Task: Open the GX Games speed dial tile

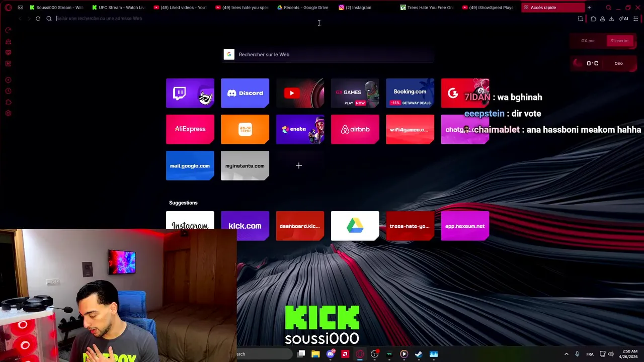Action: 355,93
